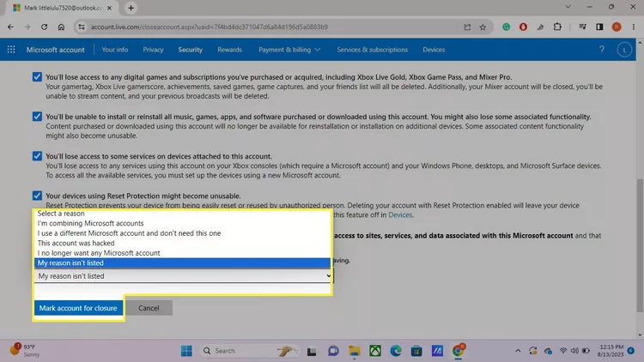This screenshot has width=644, height=362.
Task: Open Microsoft Store from taskbar
Action: click(416, 351)
